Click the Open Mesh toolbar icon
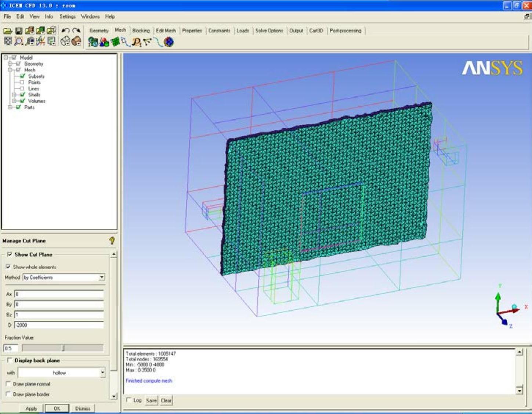This screenshot has height=414, width=532. [x=40, y=31]
